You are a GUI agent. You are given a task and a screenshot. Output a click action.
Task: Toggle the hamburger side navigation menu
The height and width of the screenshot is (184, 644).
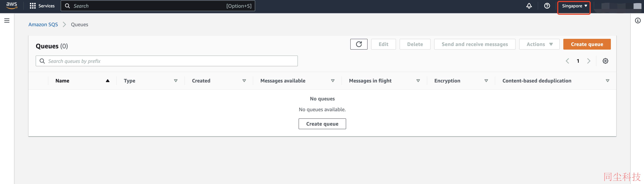pos(7,20)
